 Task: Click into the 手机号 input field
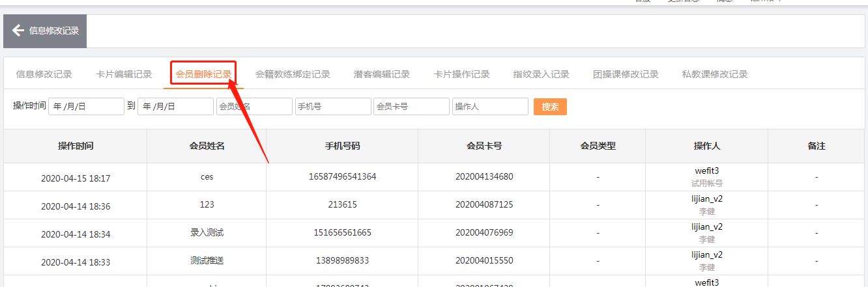(x=333, y=107)
